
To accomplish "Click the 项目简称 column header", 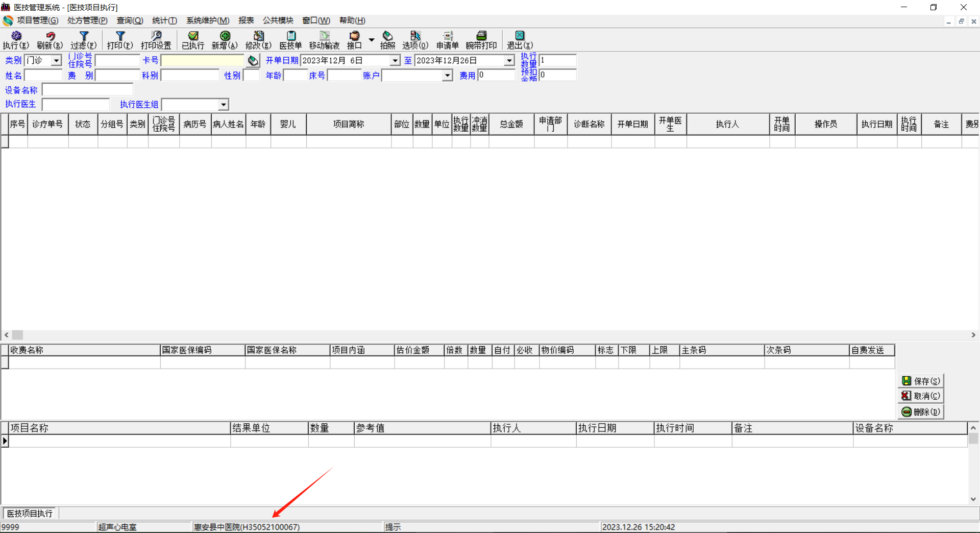I will pos(349,124).
